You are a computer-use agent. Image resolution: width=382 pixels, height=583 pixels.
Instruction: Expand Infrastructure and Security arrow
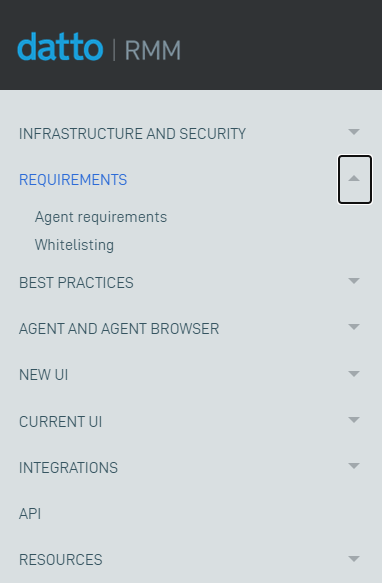(x=354, y=132)
